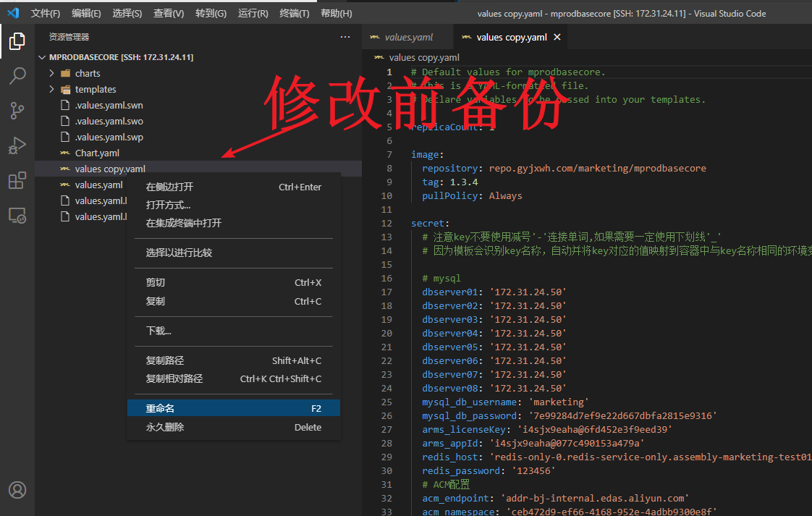Open the 选择(S) menu
Image resolution: width=812 pixels, height=516 pixels.
pos(127,14)
